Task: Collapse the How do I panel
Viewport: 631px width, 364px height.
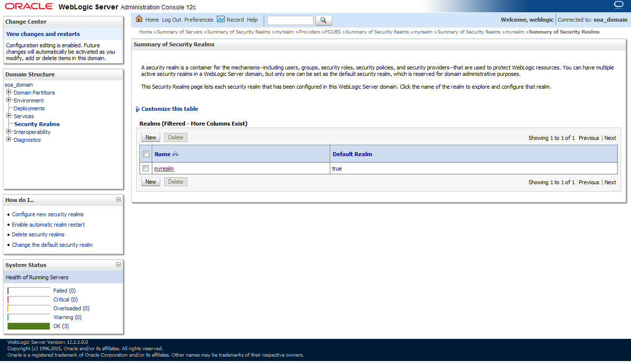Action: click(118, 199)
